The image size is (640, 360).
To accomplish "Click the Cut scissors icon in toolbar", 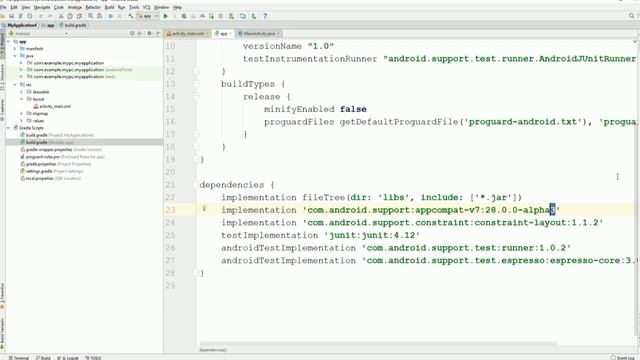I will [61, 16].
